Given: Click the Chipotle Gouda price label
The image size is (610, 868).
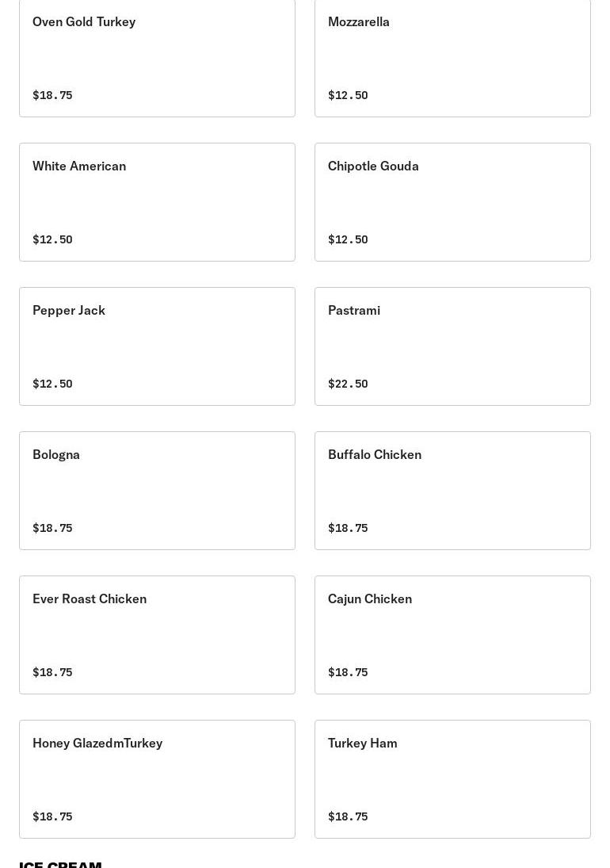Looking at the screenshot, I should pos(348,239).
